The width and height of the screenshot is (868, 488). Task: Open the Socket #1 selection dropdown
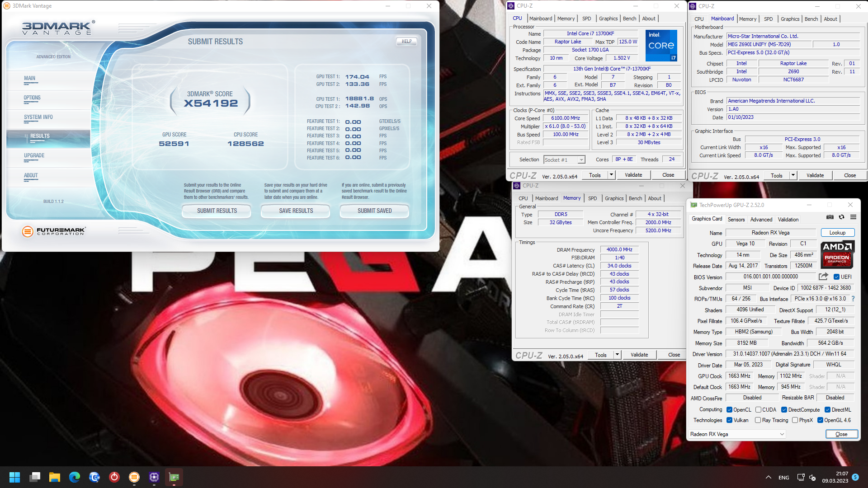[564, 160]
